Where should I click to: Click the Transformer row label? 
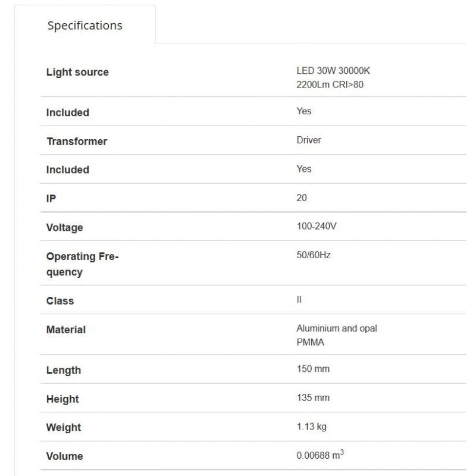pos(77,141)
